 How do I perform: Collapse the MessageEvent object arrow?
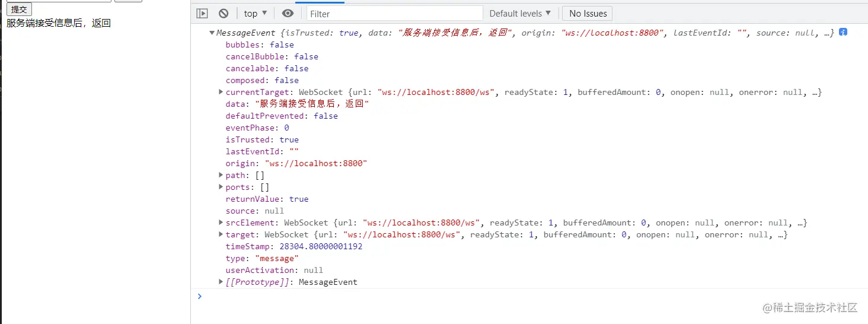(x=212, y=33)
